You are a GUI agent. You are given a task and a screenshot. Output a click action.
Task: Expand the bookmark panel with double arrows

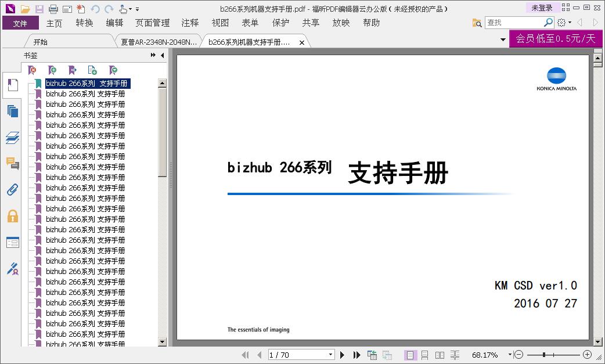pyautogui.click(x=153, y=55)
